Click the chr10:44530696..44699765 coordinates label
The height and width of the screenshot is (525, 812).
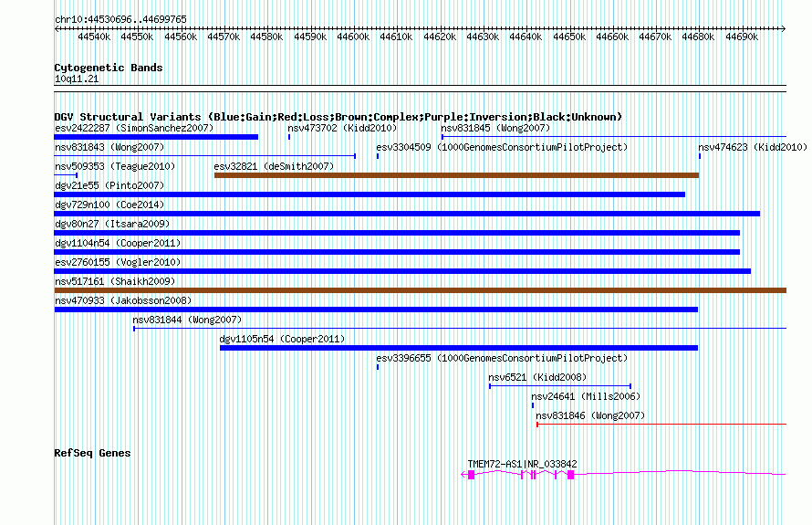tap(120, 19)
